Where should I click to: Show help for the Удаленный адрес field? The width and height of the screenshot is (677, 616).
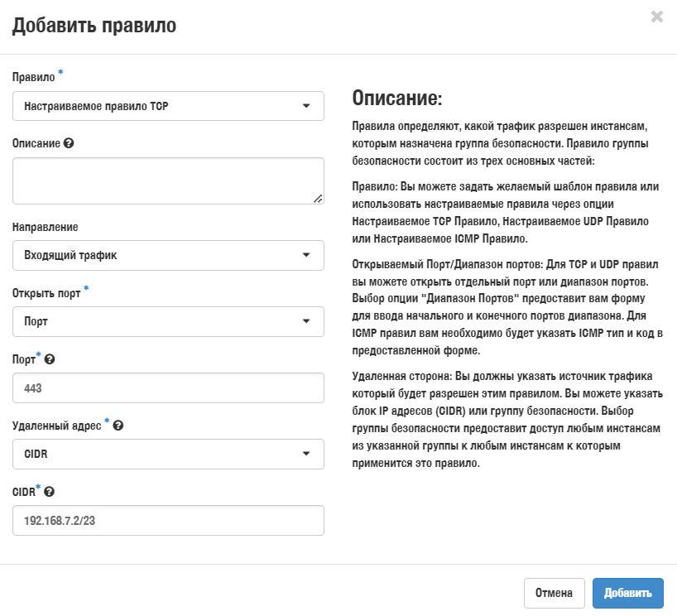(118, 426)
